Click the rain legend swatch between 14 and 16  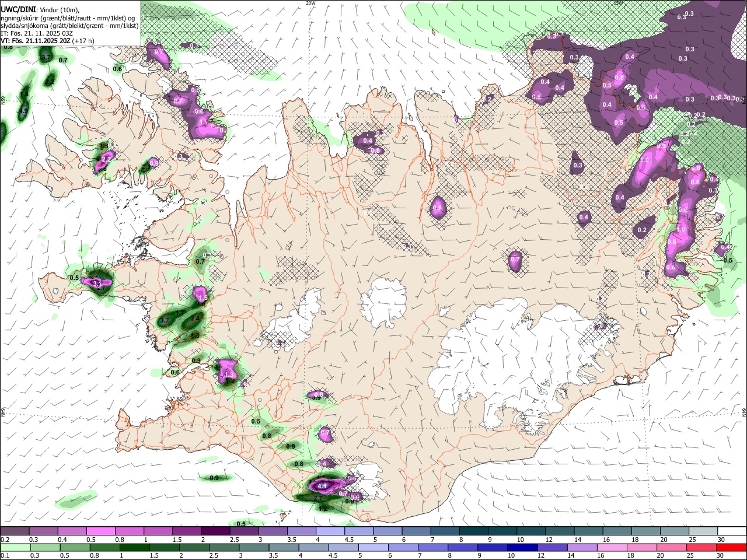[582, 547]
